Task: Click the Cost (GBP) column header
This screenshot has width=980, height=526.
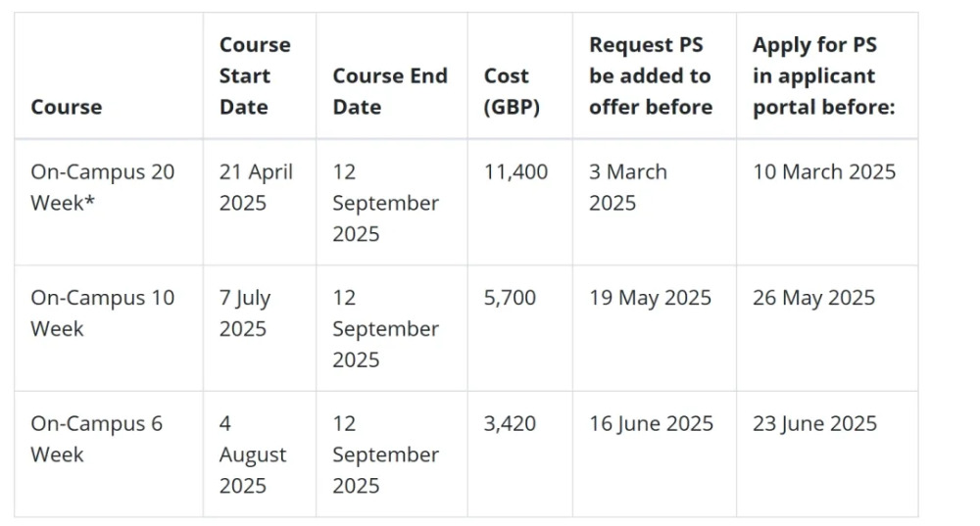Action: point(512,91)
